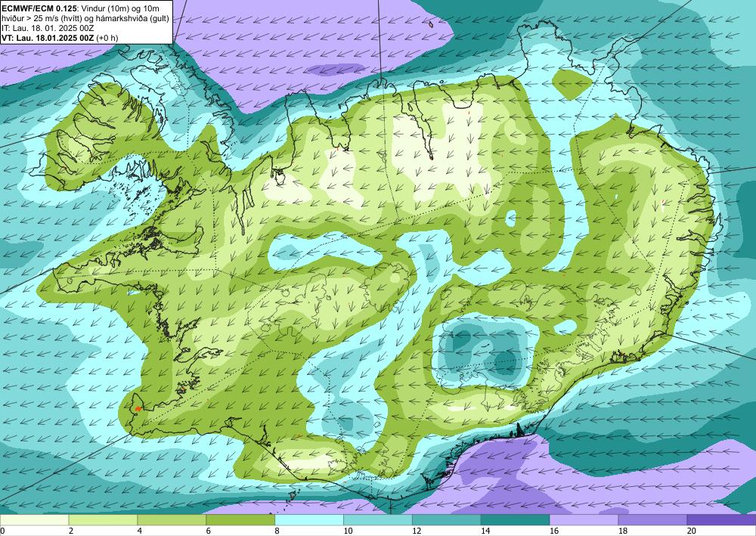The width and height of the screenshot is (756, 536).
Task: Click the '0' label under the color scale
Action: [2, 531]
